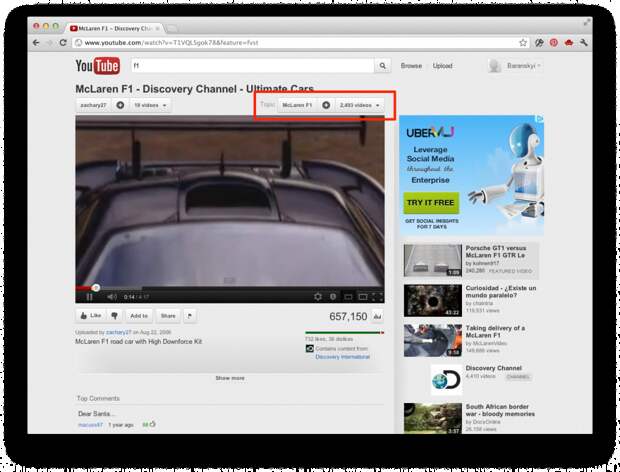Click the red cloud extension icon
The width and height of the screenshot is (620, 472).
click(569, 43)
